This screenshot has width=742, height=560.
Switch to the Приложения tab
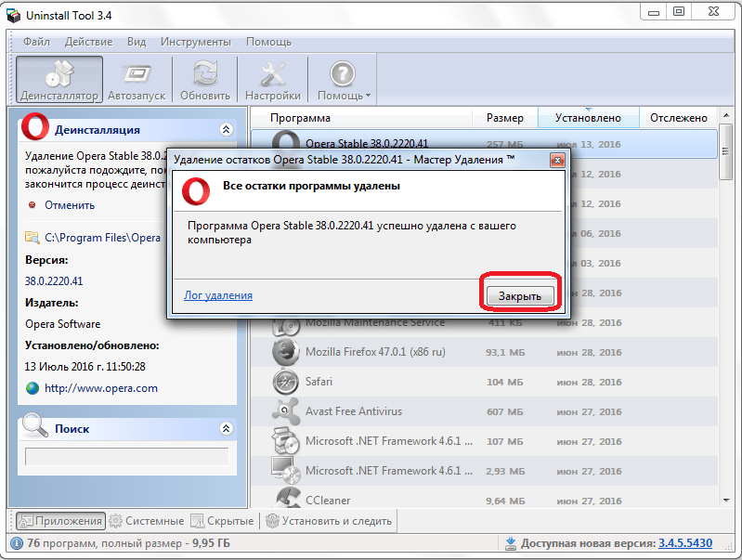coord(60,521)
